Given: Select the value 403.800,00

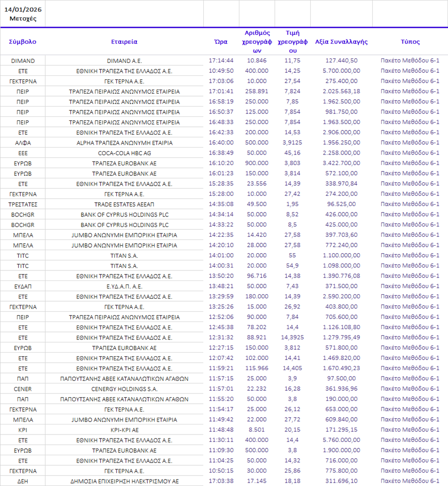Looking at the screenshot, I should (341, 306).
